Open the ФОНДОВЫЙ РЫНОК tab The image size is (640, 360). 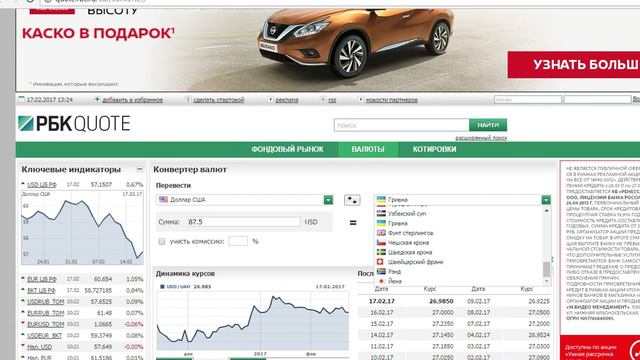click(287, 149)
